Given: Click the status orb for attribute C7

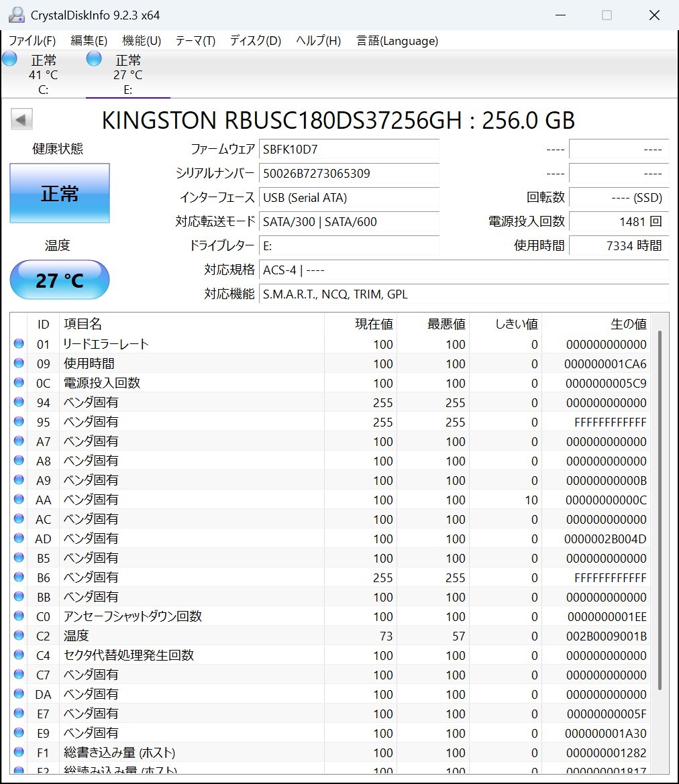Looking at the screenshot, I should pos(19,674).
